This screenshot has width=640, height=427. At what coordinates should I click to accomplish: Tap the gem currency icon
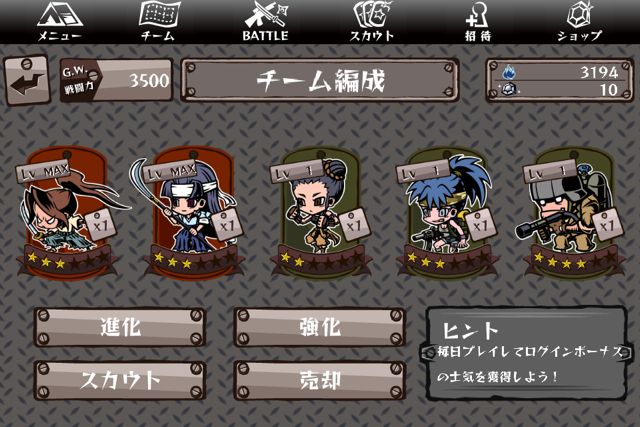click(509, 89)
